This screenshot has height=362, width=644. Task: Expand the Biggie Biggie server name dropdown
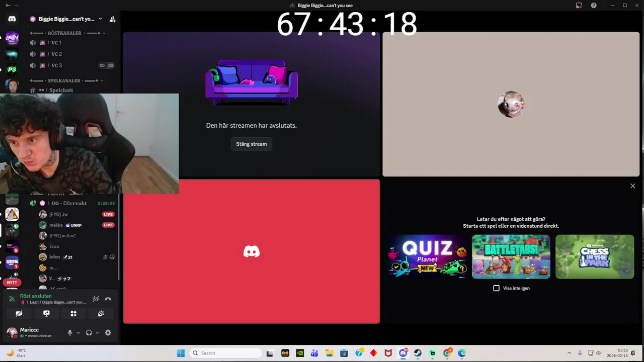point(100,19)
